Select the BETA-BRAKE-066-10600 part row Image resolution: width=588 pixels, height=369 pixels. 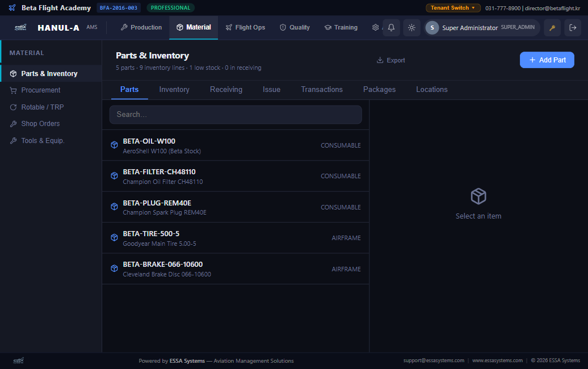236,269
